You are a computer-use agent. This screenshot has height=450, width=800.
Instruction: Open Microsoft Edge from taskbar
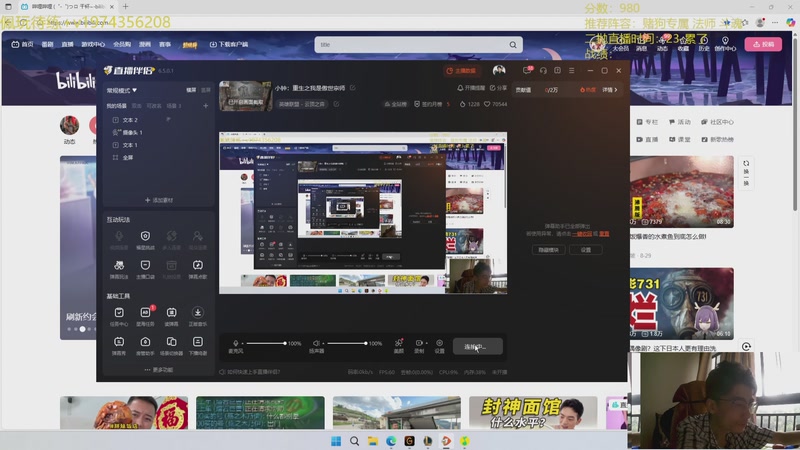point(391,441)
